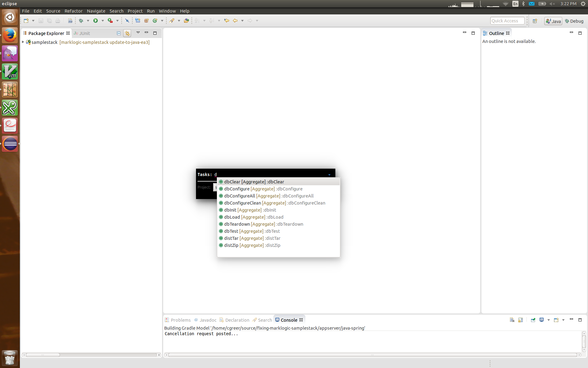Image resolution: width=588 pixels, height=368 pixels.
Task: Click the Debug bug icon in toolbar
Action: pyautogui.click(x=81, y=21)
